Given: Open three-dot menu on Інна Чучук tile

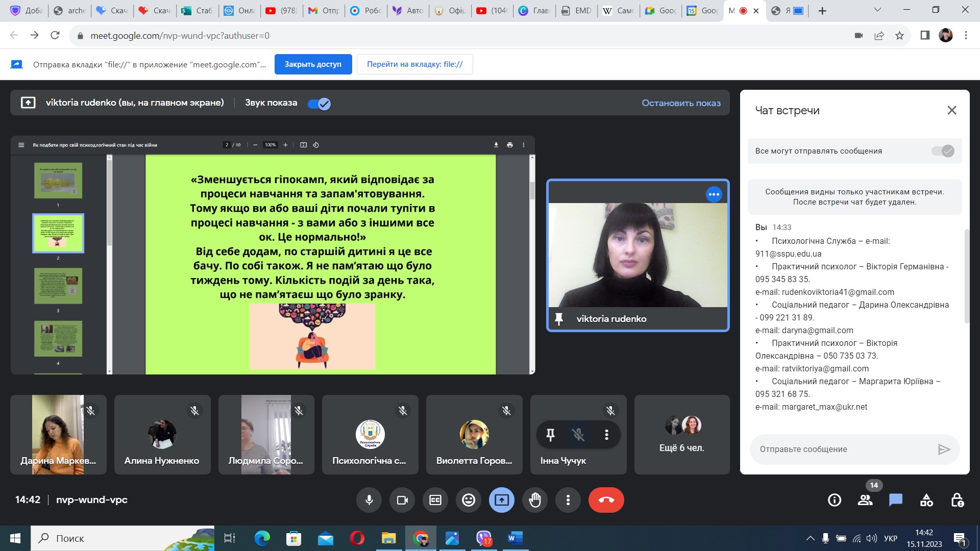Looking at the screenshot, I should 606,435.
